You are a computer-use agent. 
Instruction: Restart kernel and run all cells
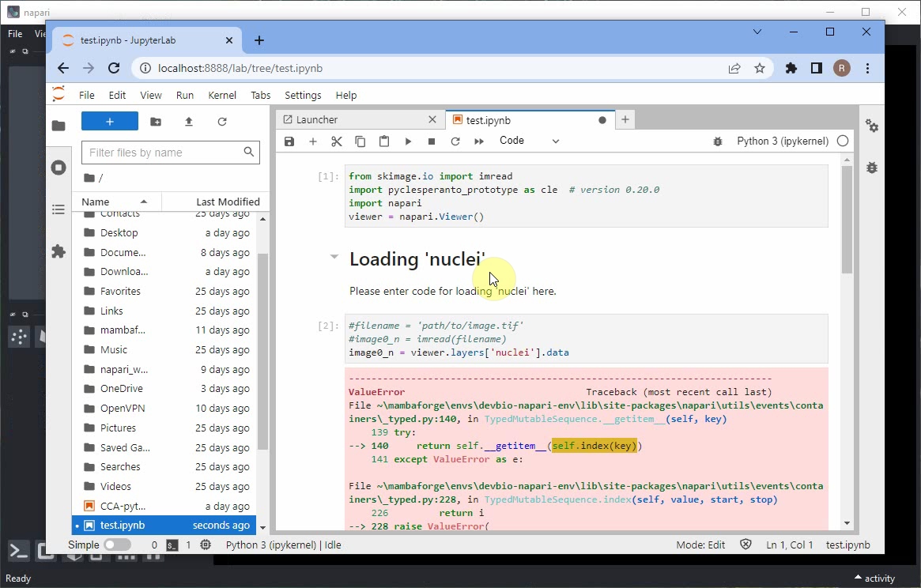(x=479, y=141)
